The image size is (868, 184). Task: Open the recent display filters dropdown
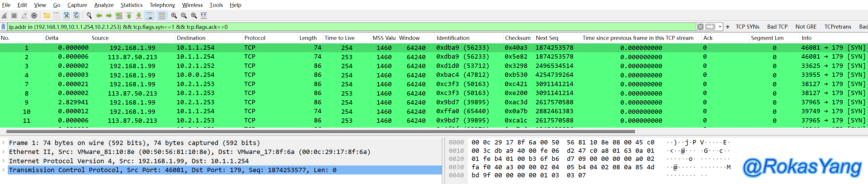point(720,27)
